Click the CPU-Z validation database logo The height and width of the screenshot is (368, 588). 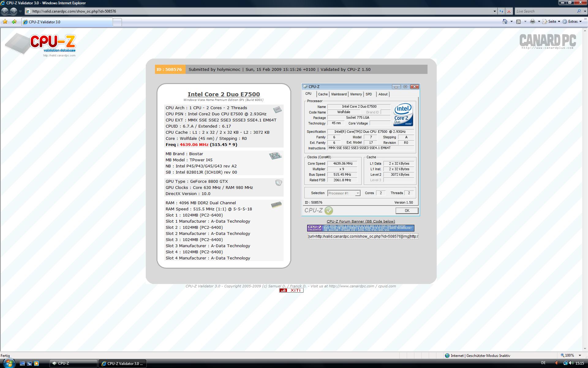41,45
